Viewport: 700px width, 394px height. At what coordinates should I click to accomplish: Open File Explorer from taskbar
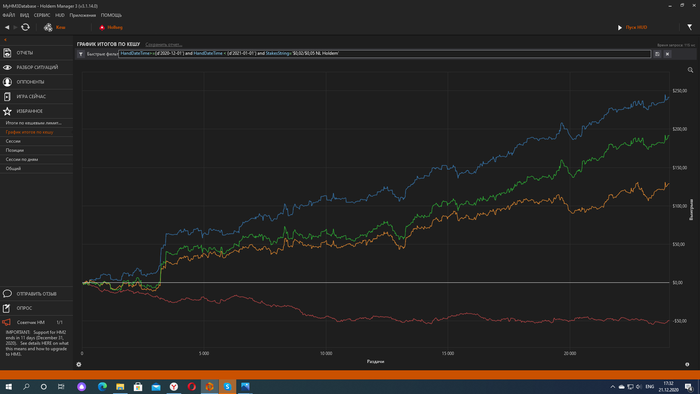point(120,386)
